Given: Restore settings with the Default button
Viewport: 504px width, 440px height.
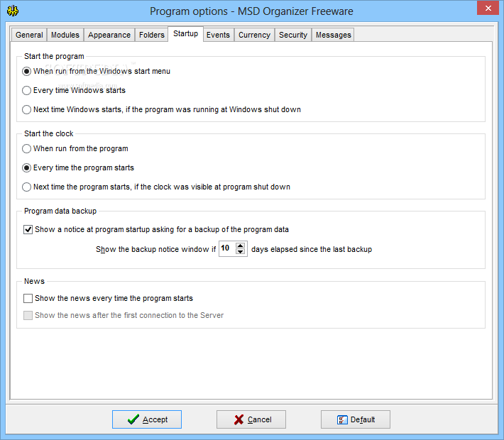Looking at the screenshot, I should [x=356, y=419].
